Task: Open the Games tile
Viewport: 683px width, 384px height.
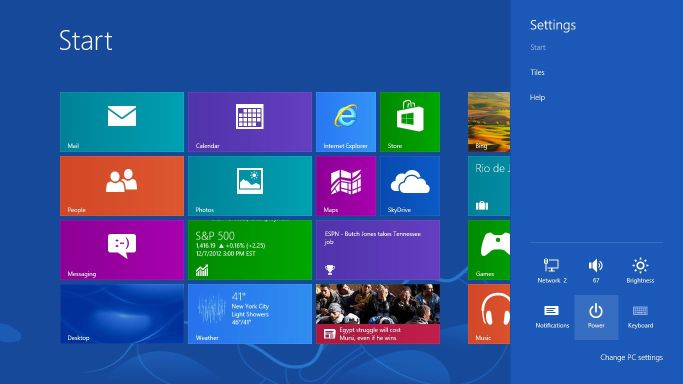Action: click(x=489, y=250)
